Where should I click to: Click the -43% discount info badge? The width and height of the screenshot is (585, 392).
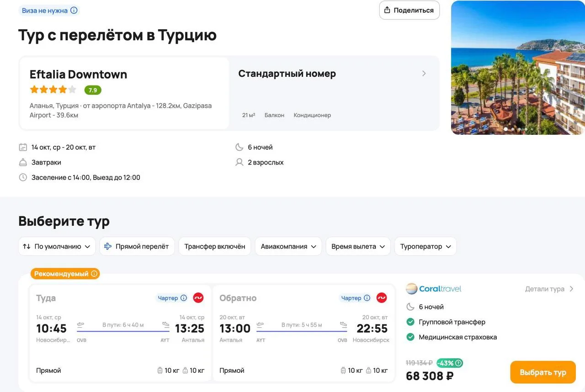coord(450,363)
